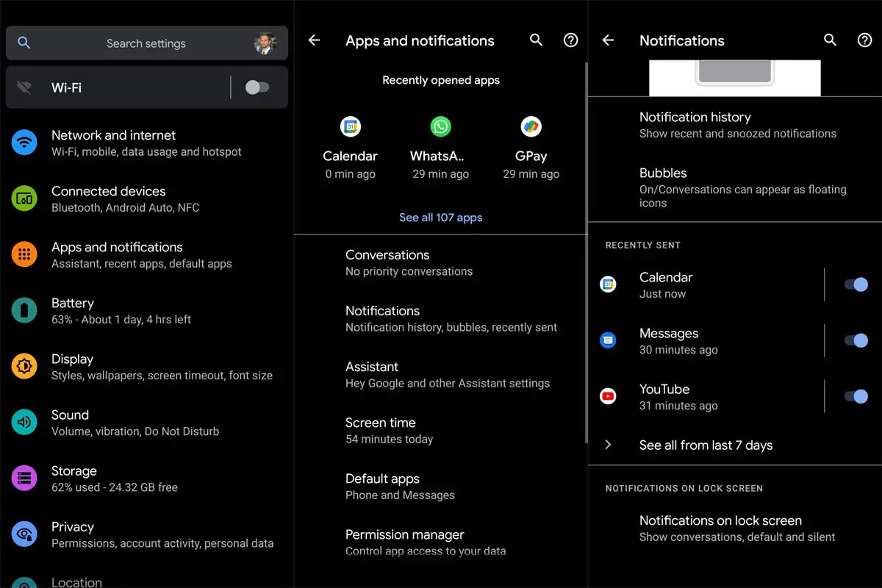Expand See all from last 7 days chevron
882x588 pixels.
click(x=608, y=445)
